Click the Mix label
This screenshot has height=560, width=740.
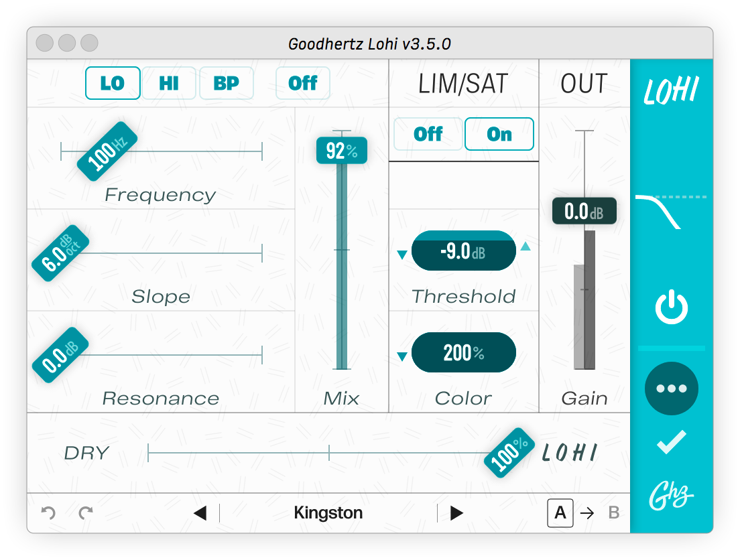[341, 399]
